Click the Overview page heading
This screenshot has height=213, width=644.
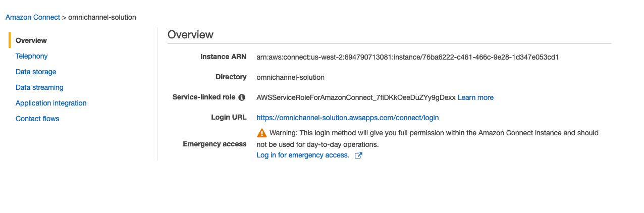coord(190,34)
